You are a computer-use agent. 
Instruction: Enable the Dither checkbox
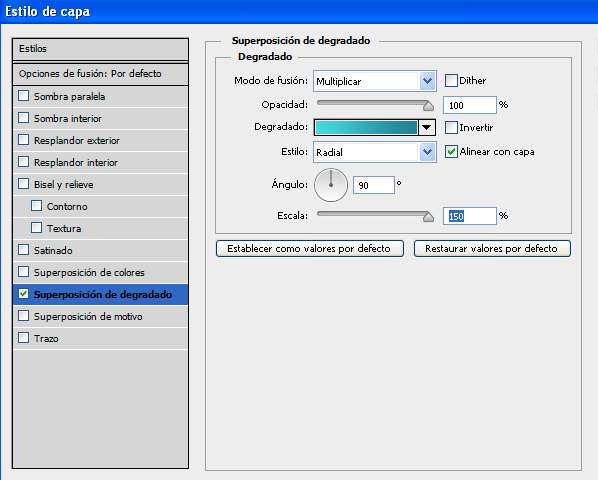click(x=451, y=80)
